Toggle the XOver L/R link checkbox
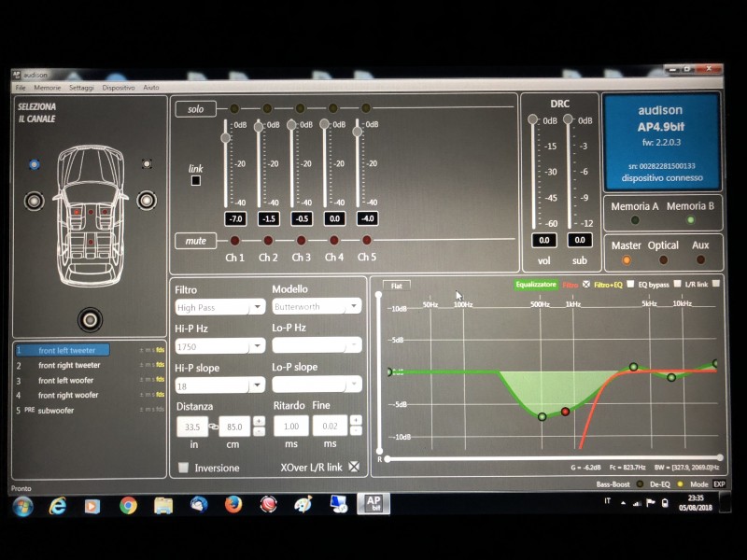The height and width of the screenshot is (560, 747). point(354,466)
